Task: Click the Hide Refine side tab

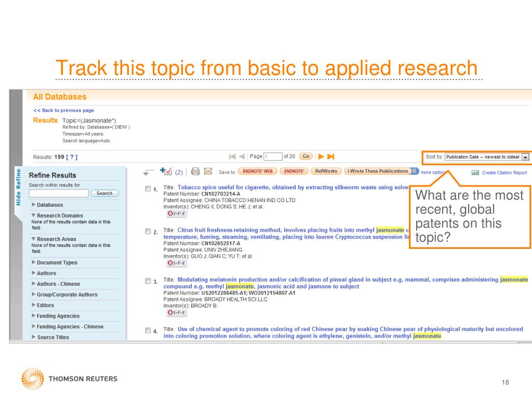Action: (x=18, y=187)
